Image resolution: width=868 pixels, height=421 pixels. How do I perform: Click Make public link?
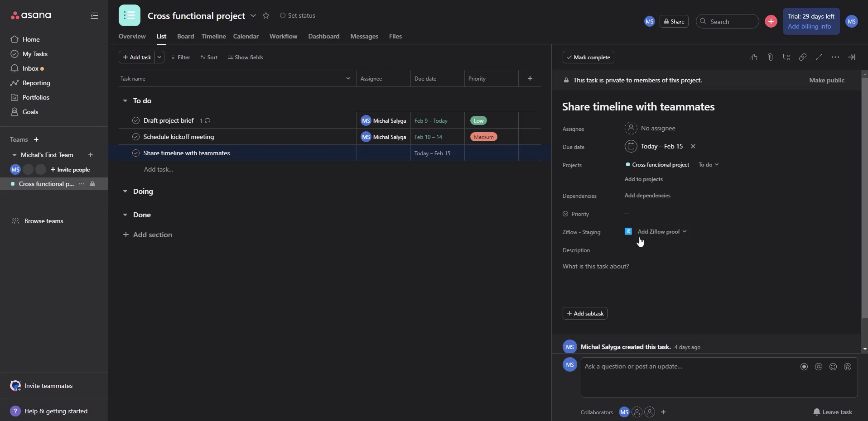pos(826,80)
